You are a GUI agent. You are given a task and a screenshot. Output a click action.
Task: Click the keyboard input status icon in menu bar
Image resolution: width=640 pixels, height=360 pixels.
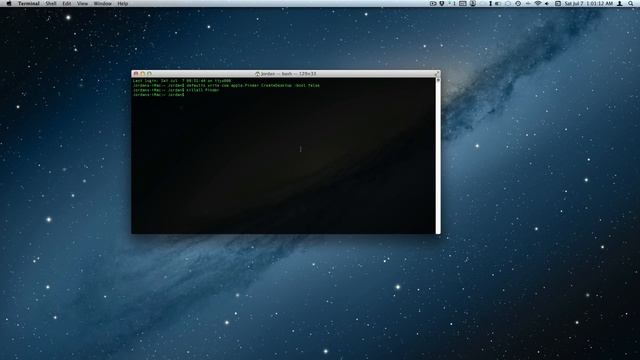pyautogui.click(x=462, y=3)
